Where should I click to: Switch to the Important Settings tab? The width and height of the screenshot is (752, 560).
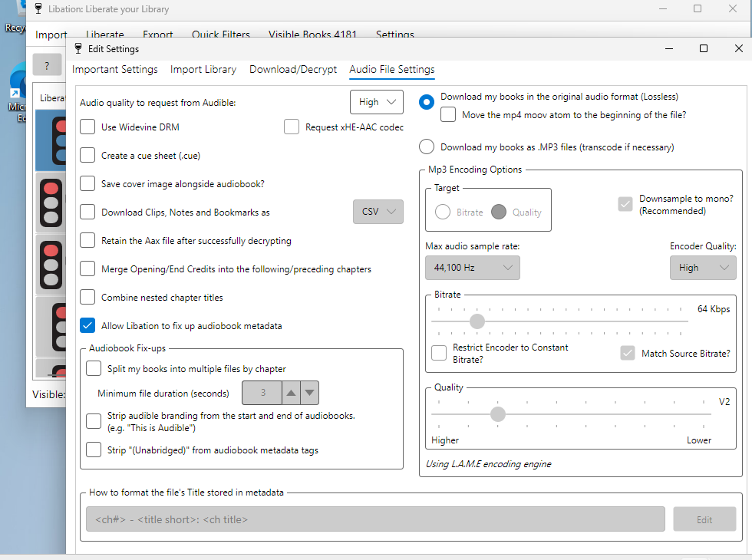pos(114,70)
